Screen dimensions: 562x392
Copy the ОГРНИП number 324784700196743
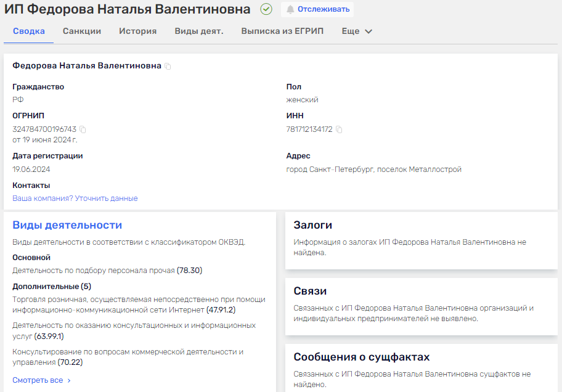[83, 129]
